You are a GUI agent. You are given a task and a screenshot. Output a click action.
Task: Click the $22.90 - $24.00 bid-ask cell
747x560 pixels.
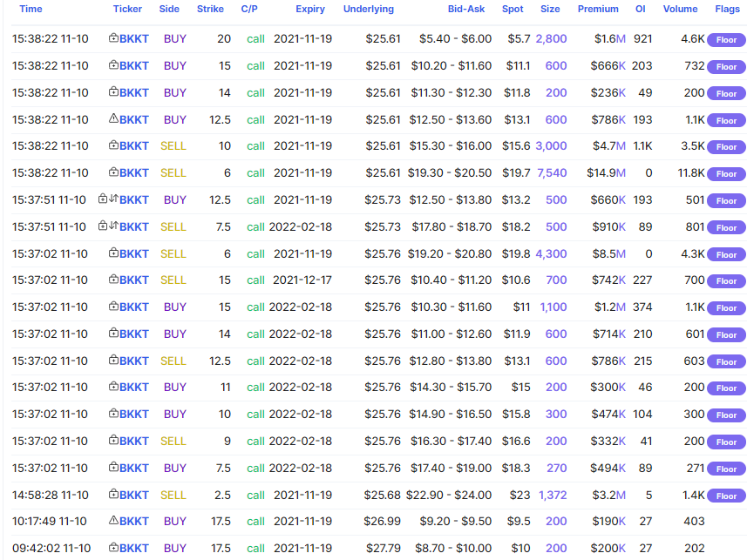click(449, 496)
